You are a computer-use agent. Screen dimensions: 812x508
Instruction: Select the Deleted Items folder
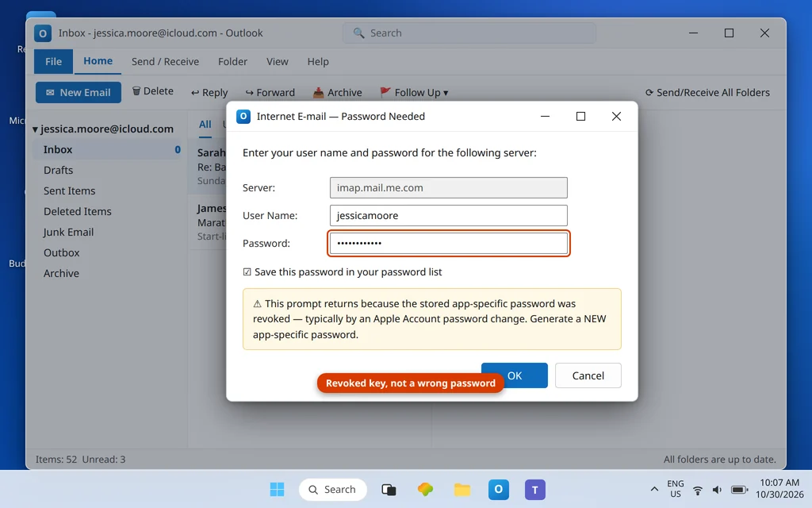(x=109, y=211)
